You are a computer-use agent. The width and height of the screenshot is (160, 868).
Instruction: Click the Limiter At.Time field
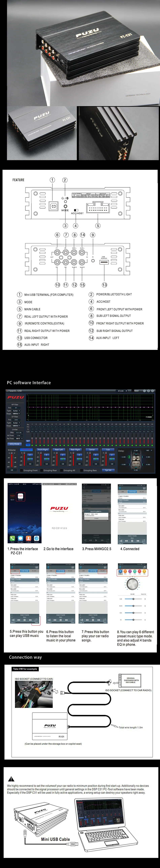click(x=19, y=435)
